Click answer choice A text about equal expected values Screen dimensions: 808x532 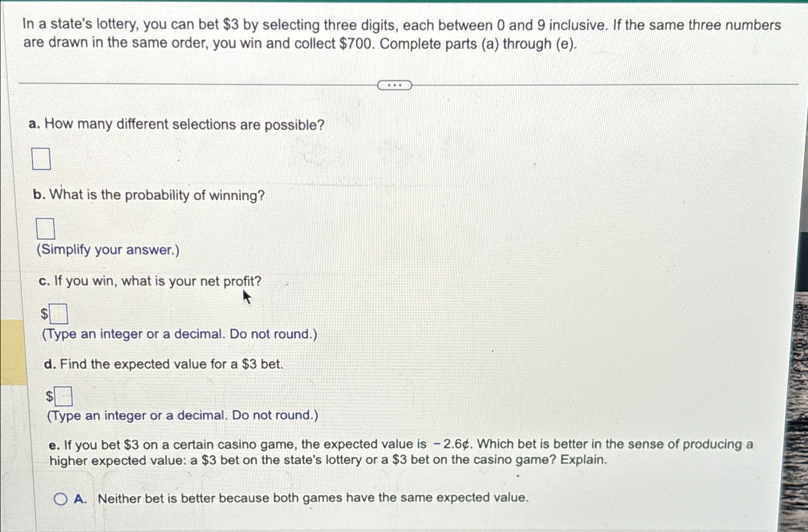312,498
